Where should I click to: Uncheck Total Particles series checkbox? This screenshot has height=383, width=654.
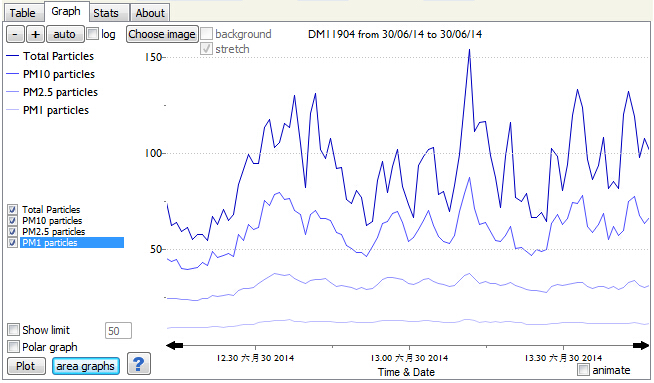pyautogui.click(x=13, y=209)
